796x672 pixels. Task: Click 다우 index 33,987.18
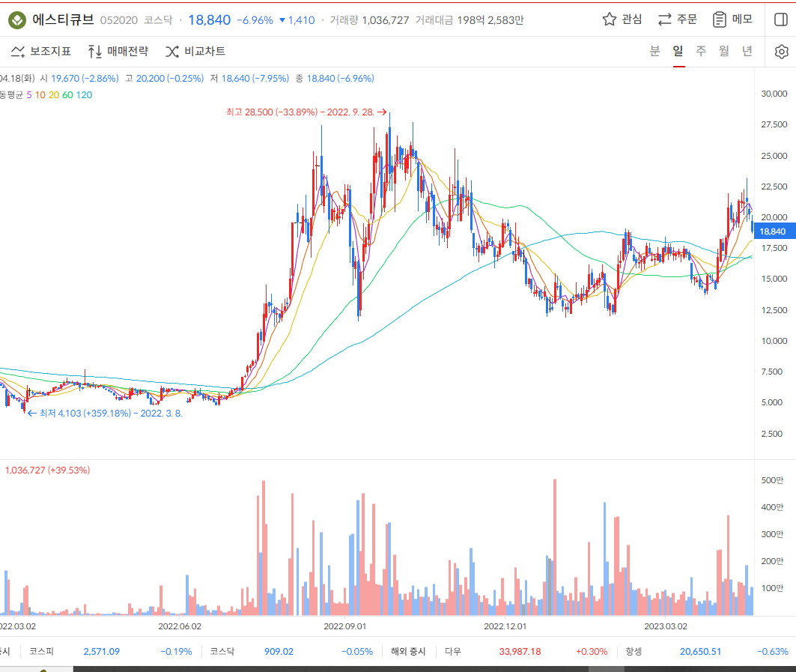pyautogui.click(x=520, y=652)
